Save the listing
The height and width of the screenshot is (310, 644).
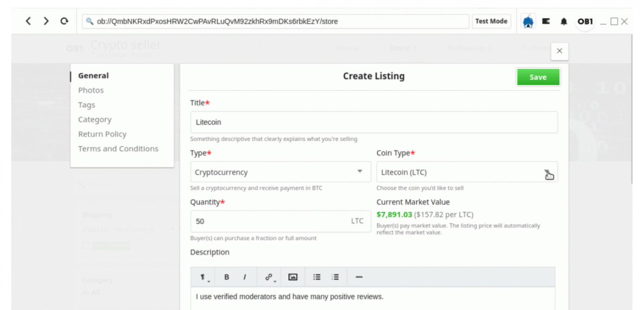point(538,77)
